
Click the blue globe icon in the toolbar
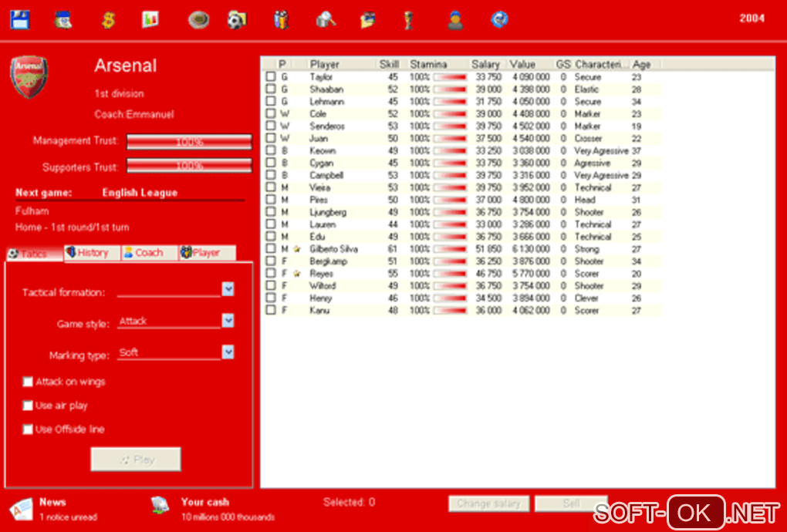(499, 19)
